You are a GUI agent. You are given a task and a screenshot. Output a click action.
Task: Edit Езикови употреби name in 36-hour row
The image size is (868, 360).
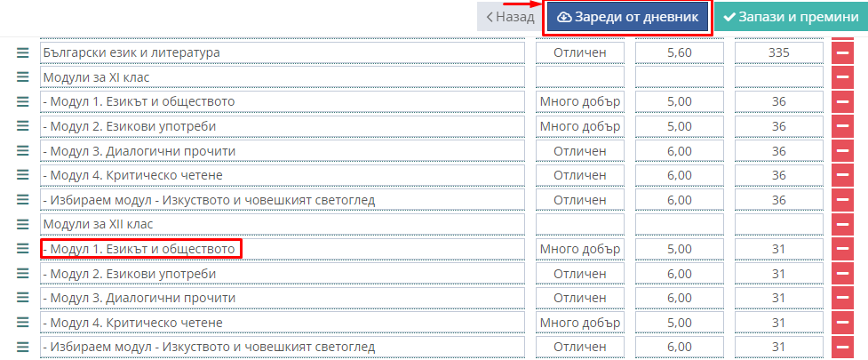[x=283, y=125]
